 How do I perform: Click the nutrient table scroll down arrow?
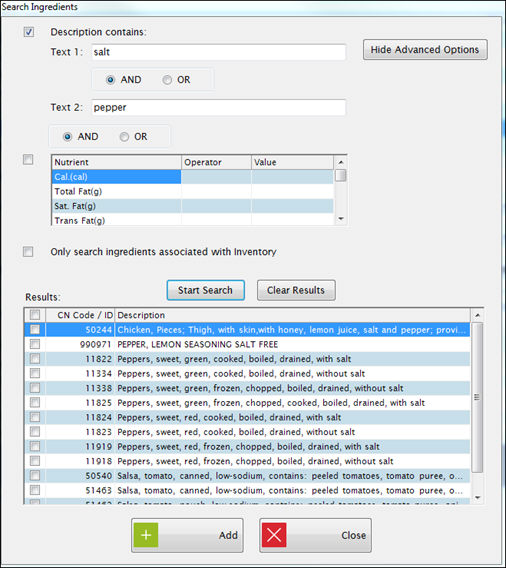pos(340,218)
